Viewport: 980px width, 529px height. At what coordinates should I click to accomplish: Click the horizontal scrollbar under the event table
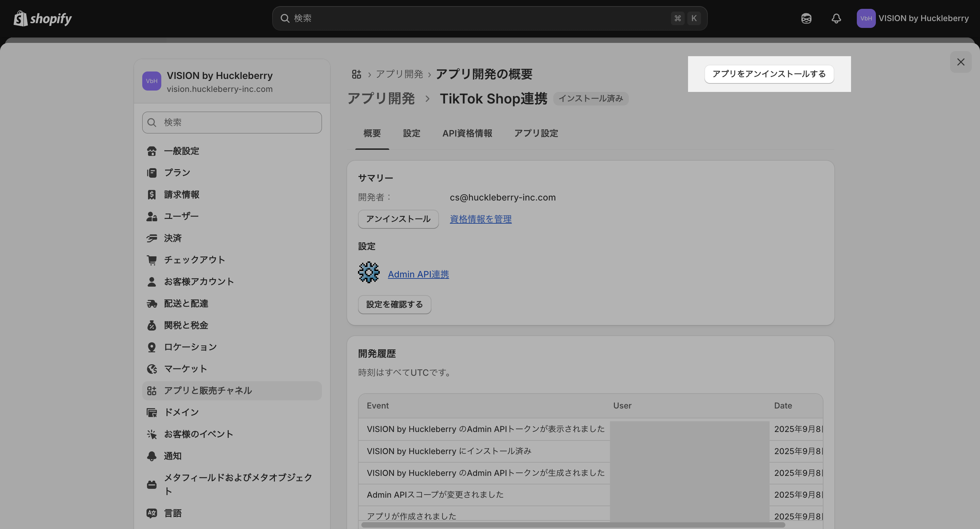coord(573,525)
